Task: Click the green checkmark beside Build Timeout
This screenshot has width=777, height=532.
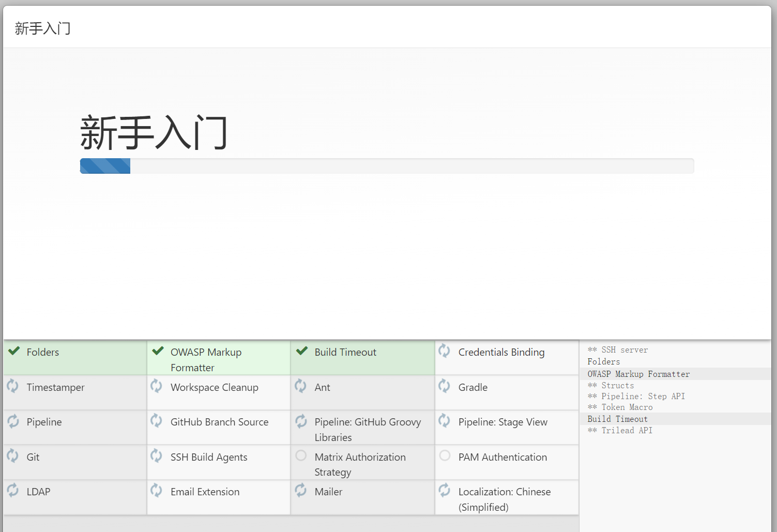Action: (x=302, y=351)
